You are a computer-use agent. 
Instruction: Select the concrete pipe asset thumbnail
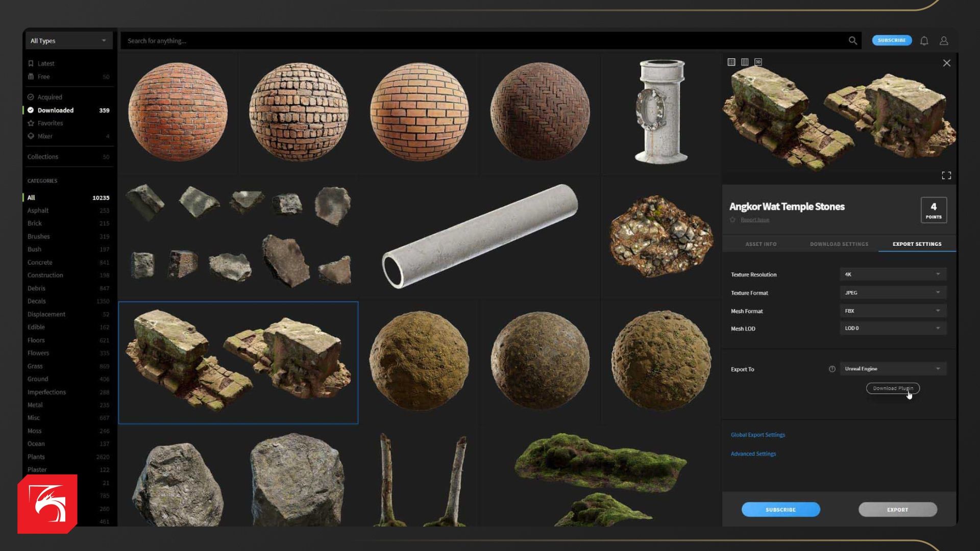pos(480,236)
